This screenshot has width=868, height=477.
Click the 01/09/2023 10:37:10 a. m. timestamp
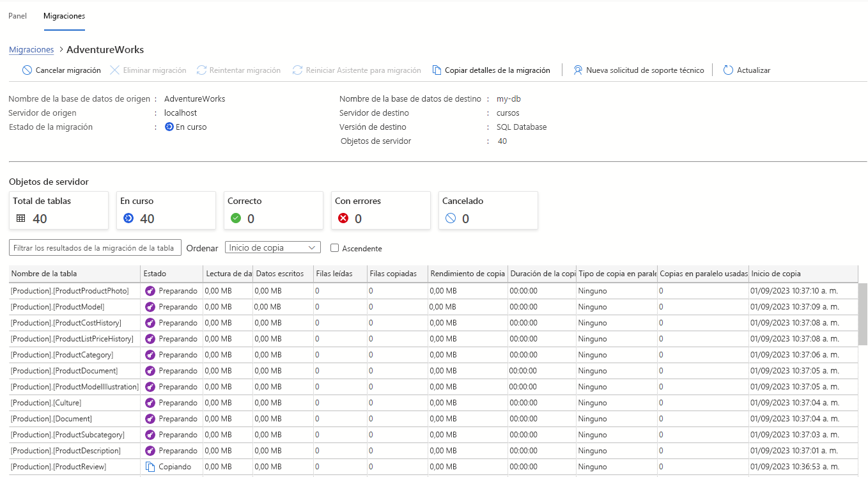[794, 291]
